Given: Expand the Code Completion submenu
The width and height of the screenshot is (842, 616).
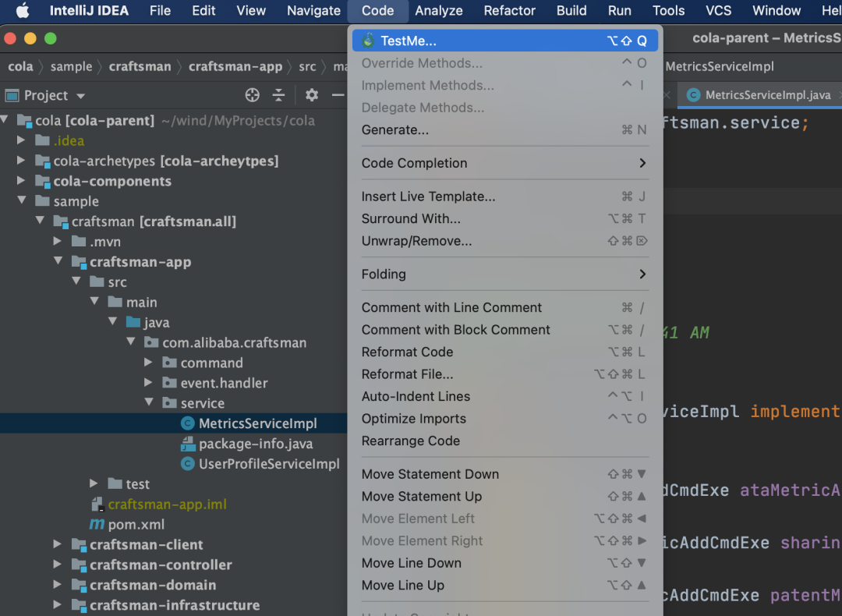Looking at the screenshot, I should 642,163.
